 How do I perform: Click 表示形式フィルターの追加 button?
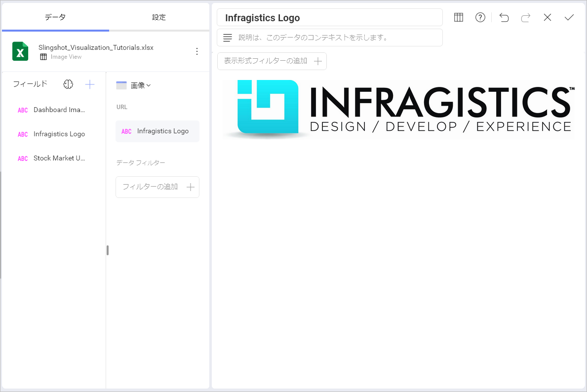(x=272, y=61)
